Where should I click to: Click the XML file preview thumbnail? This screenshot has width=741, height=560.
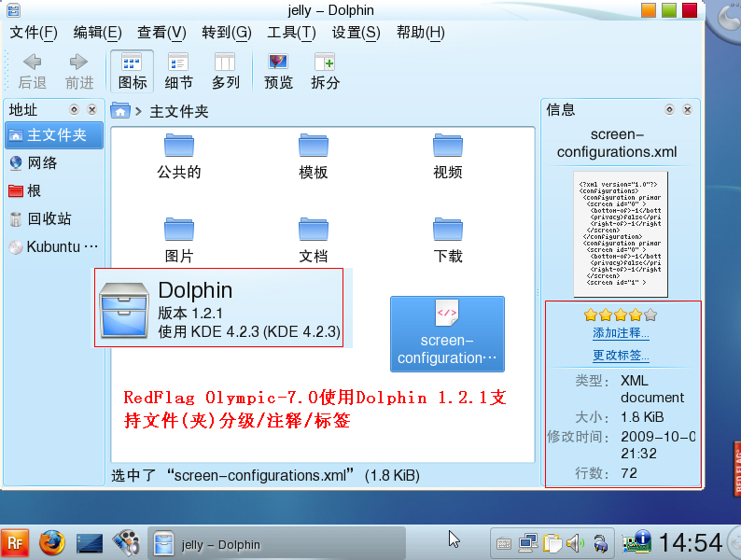(x=621, y=234)
